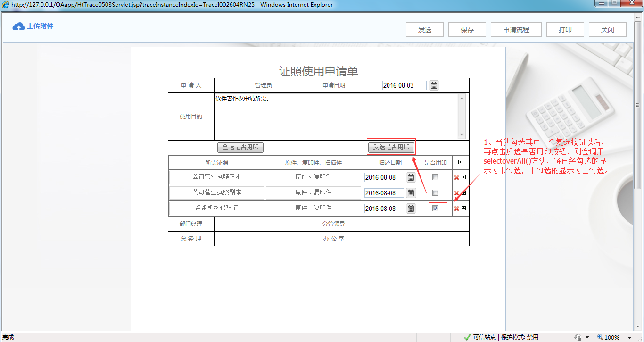Click inside the 申请日期 date input field
Screen dimensions: 644x342
tap(404, 85)
